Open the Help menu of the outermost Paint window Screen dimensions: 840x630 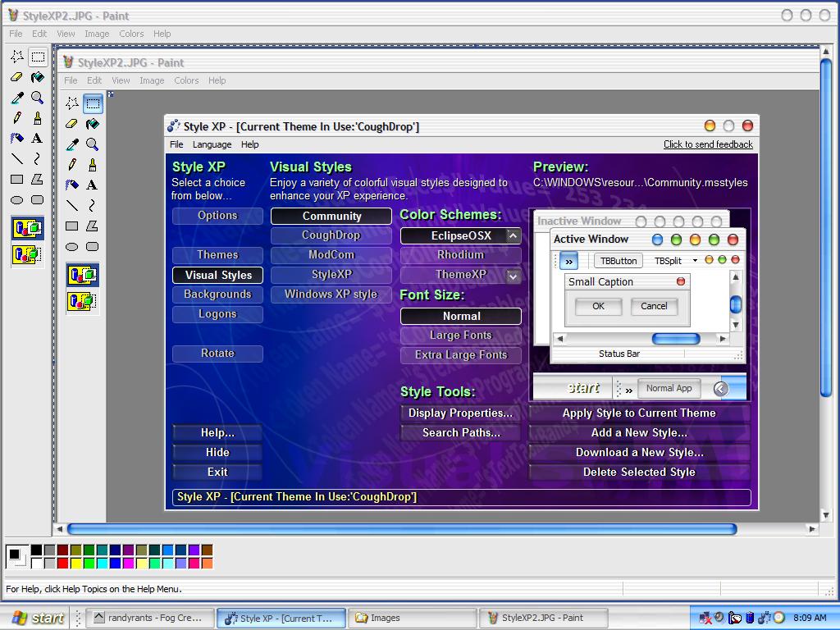(x=162, y=34)
